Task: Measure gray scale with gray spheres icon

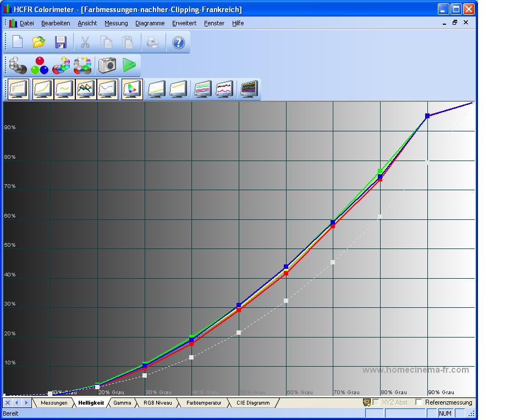Action: tap(18, 65)
